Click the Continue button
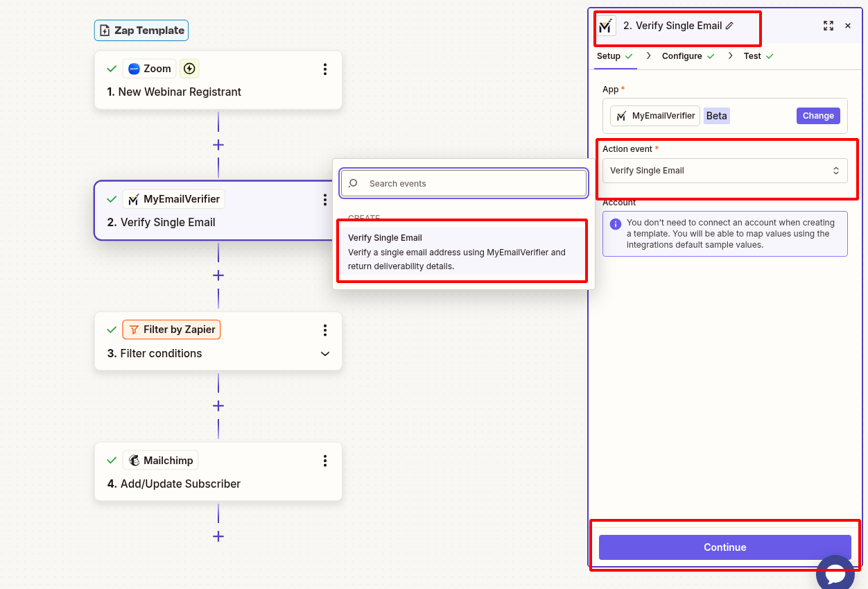 pyautogui.click(x=724, y=547)
